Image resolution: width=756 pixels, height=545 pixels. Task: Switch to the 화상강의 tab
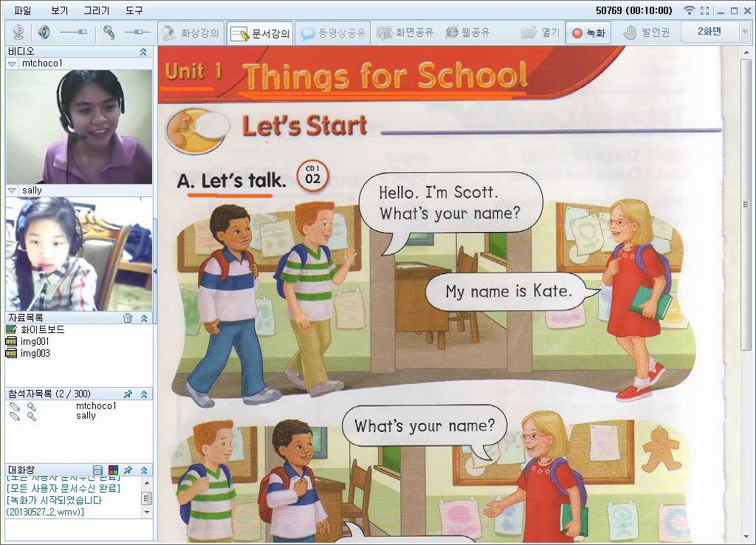click(191, 32)
